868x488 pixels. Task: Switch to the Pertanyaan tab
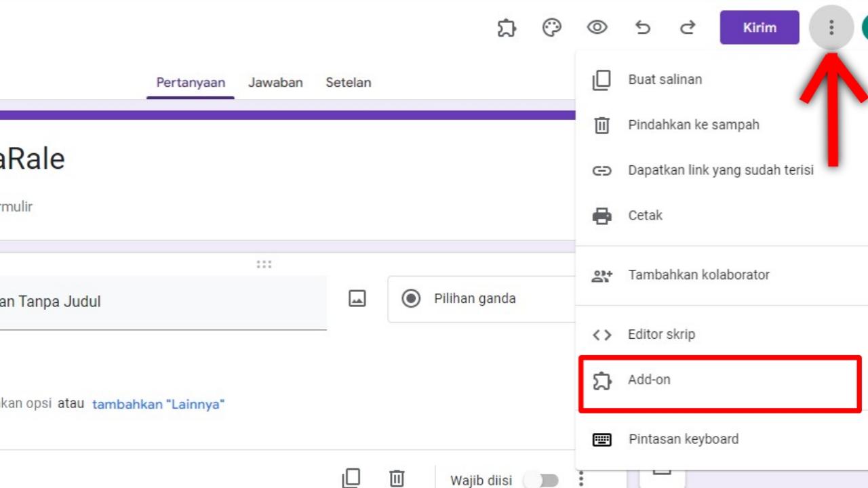191,83
